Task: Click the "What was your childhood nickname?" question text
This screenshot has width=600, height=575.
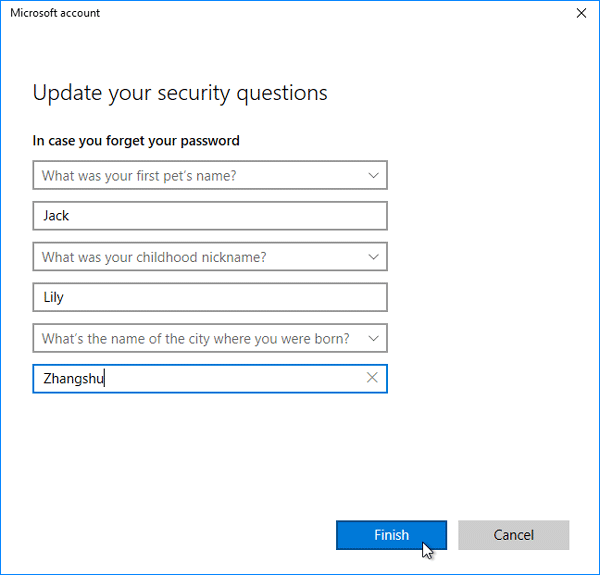Action: (x=154, y=257)
